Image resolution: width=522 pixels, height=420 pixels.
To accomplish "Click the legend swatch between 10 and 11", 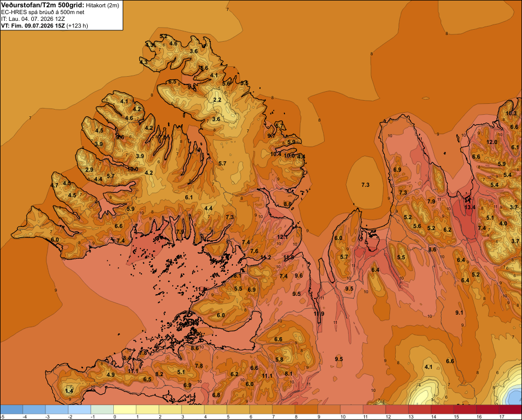I will [351, 410].
